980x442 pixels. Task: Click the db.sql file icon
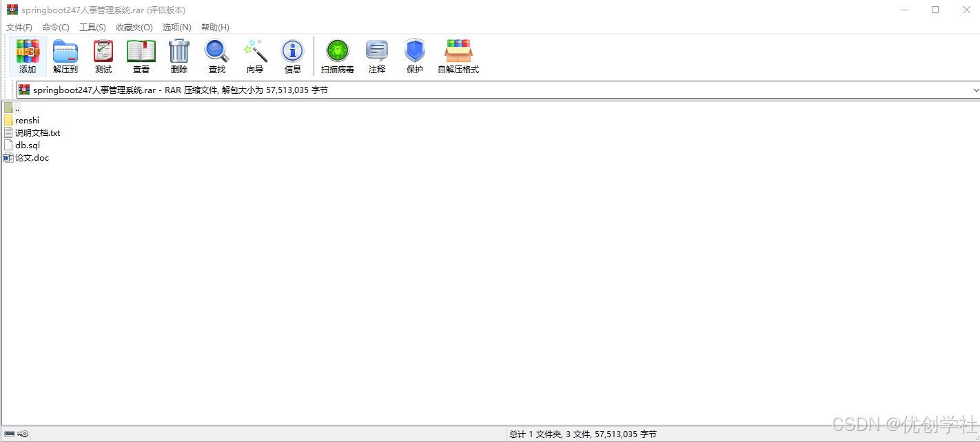(8, 145)
